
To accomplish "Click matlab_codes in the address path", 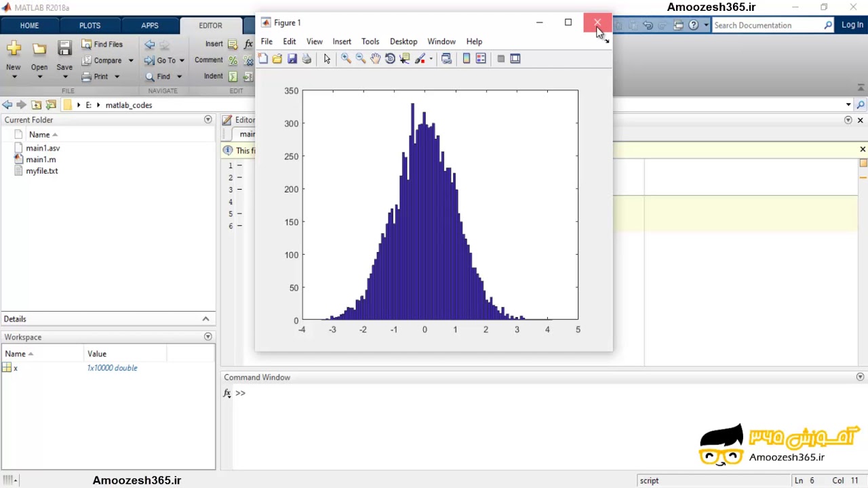I will (x=129, y=105).
